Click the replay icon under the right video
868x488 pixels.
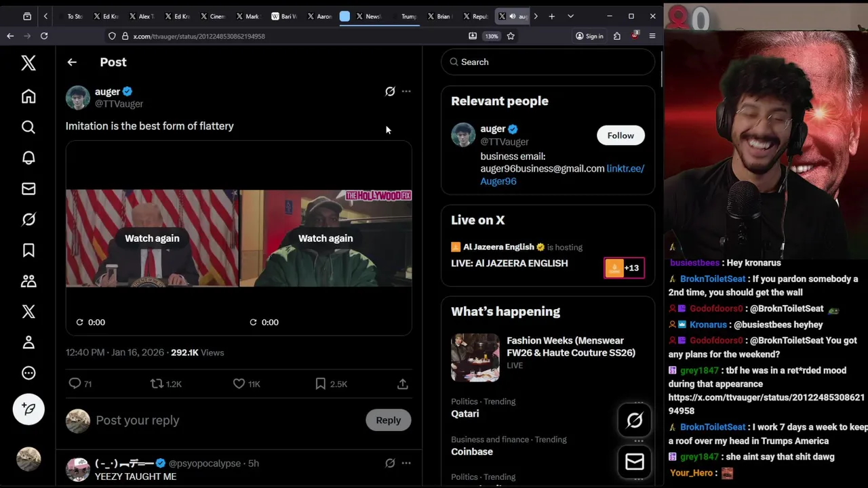click(x=253, y=322)
